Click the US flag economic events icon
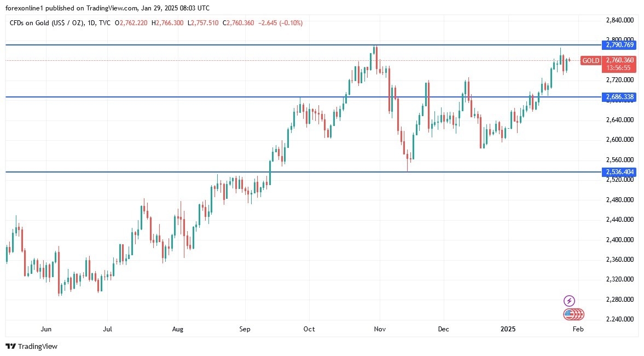The height and width of the screenshot is (356, 644). (x=570, y=314)
